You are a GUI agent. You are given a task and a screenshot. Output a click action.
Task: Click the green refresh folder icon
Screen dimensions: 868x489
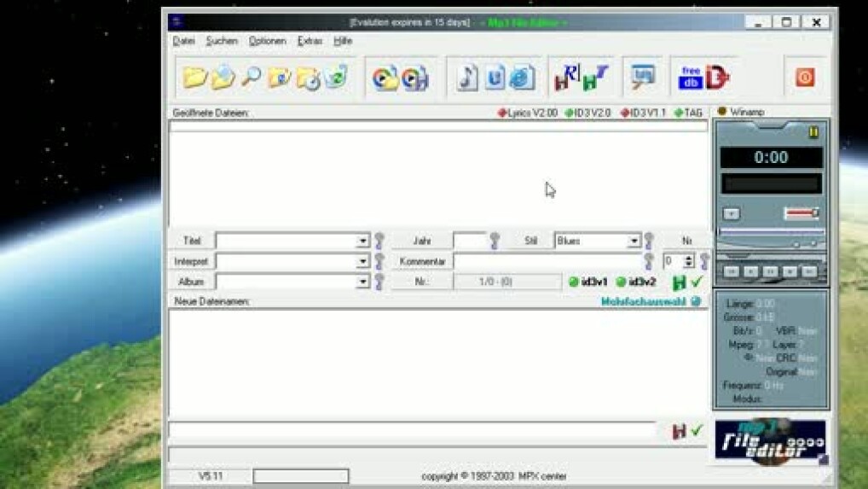(x=336, y=78)
